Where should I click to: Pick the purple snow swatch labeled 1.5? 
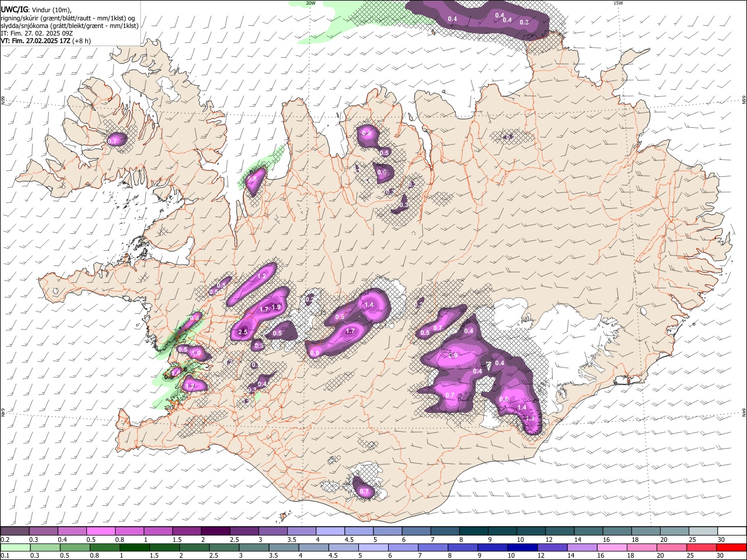tap(186, 531)
